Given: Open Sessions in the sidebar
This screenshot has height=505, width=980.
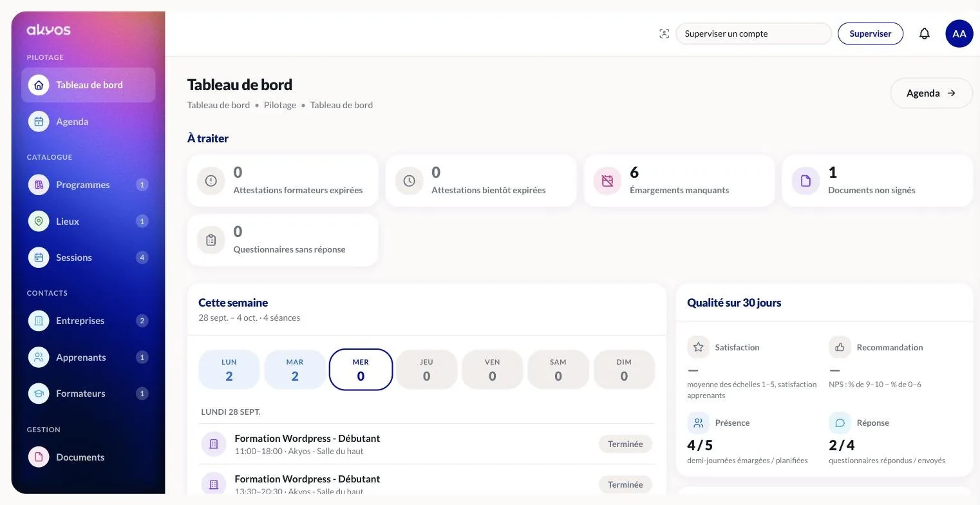Looking at the screenshot, I should (88, 258).
